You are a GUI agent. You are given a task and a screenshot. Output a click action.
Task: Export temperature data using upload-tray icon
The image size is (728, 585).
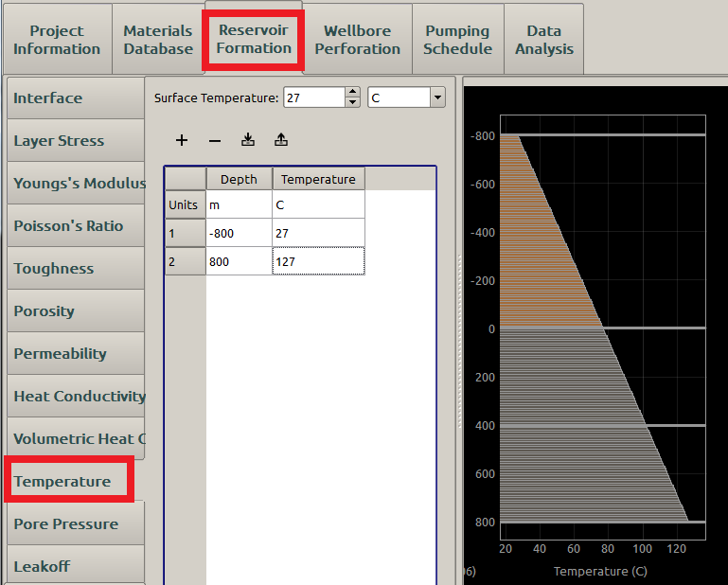(281, 139)
